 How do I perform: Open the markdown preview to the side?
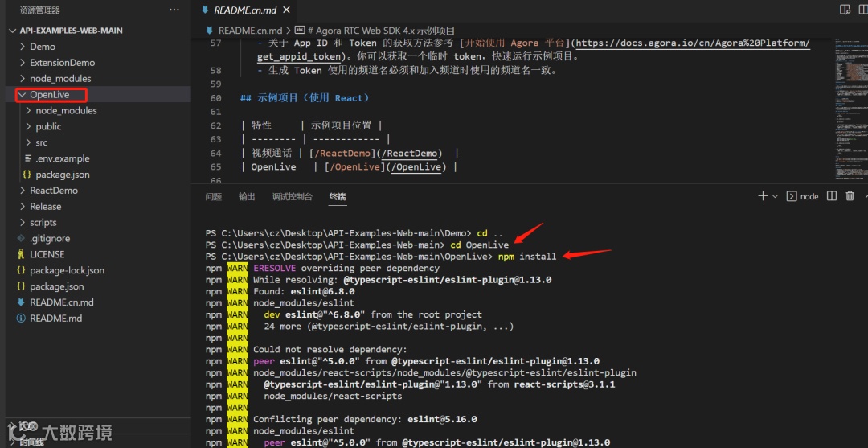tap(845, 10)
